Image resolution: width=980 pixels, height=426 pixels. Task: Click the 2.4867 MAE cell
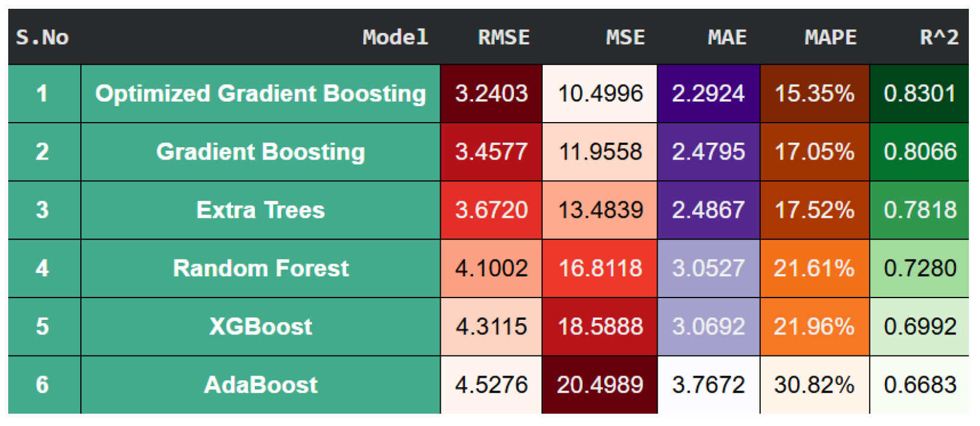pyautogui.click(x=708, y=210)
